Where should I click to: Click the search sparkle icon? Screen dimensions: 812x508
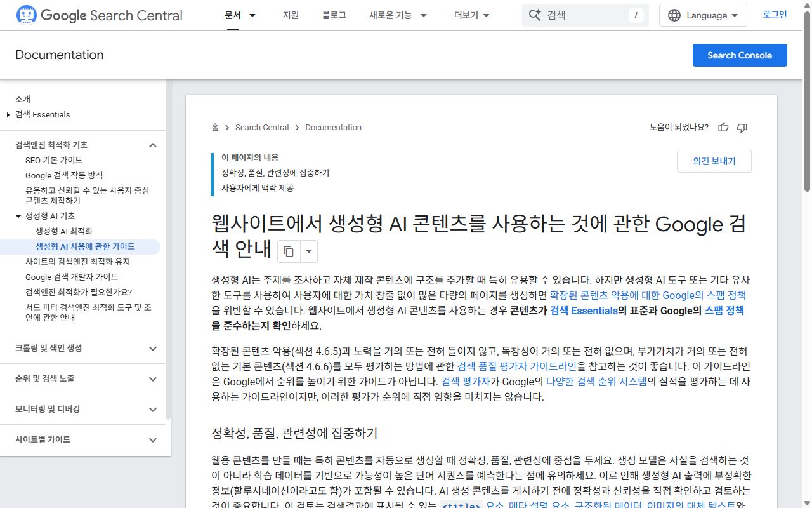[535, 15]
